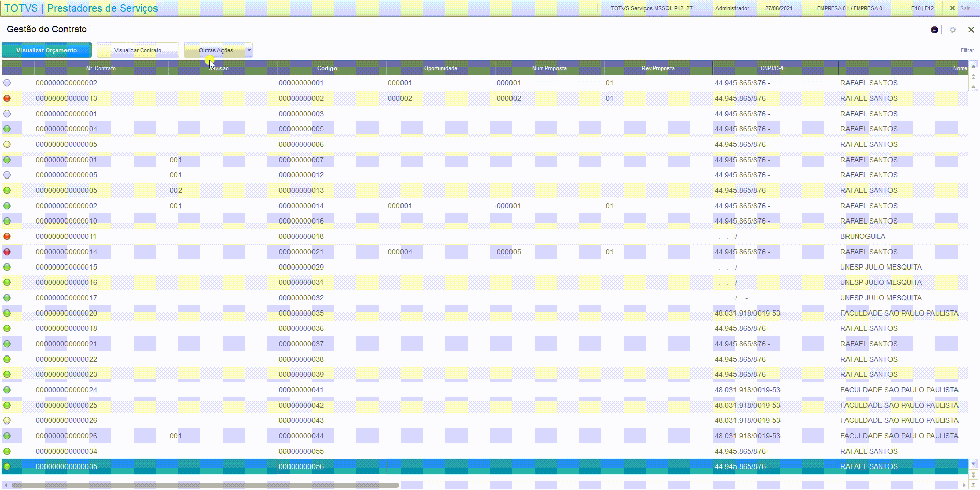
Task: Click opportunity 000004 cell
Action: [400, 252]
